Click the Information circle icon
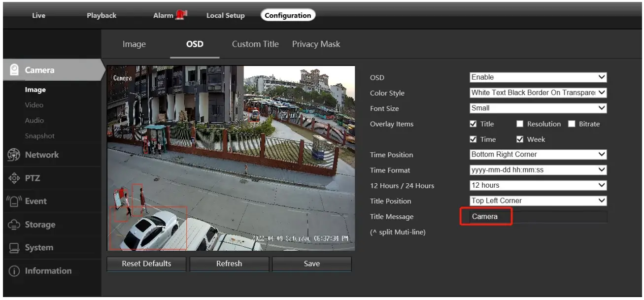Image resolution: width=644 pixels, height=300 pixels. [13, 271]
